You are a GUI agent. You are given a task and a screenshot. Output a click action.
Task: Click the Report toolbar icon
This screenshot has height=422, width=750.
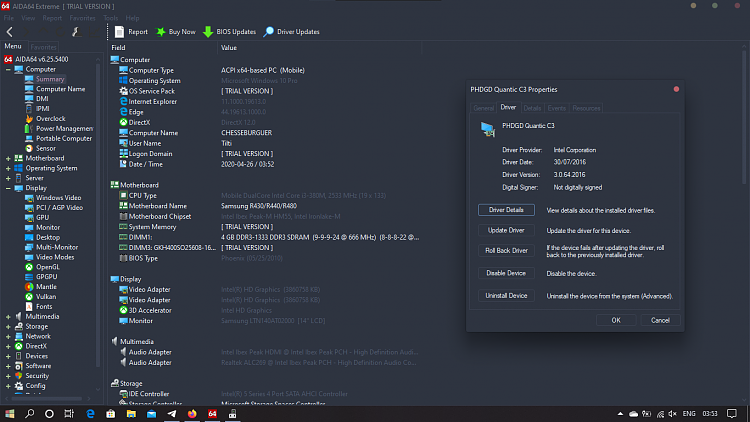point(119,32)
